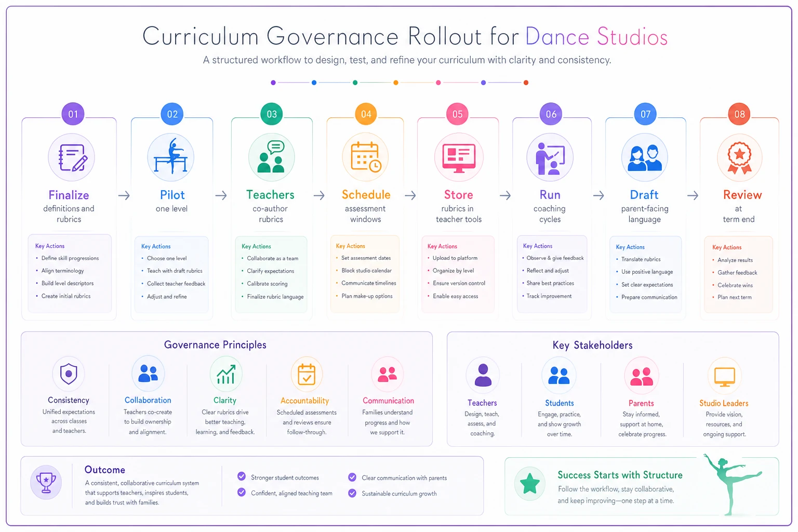Select the Pilot dancer-at-barre icon
The image size is (798, 532).
click(x=171, y=157)
